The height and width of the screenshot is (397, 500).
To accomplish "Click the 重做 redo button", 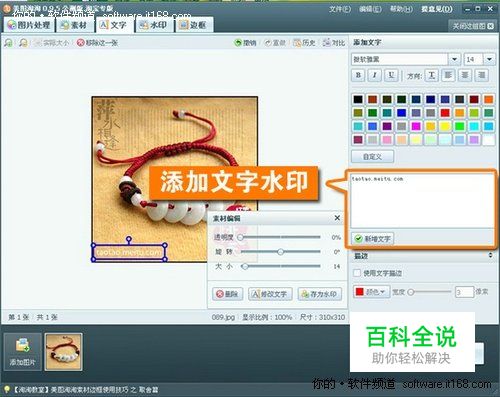I will [275, 43].
